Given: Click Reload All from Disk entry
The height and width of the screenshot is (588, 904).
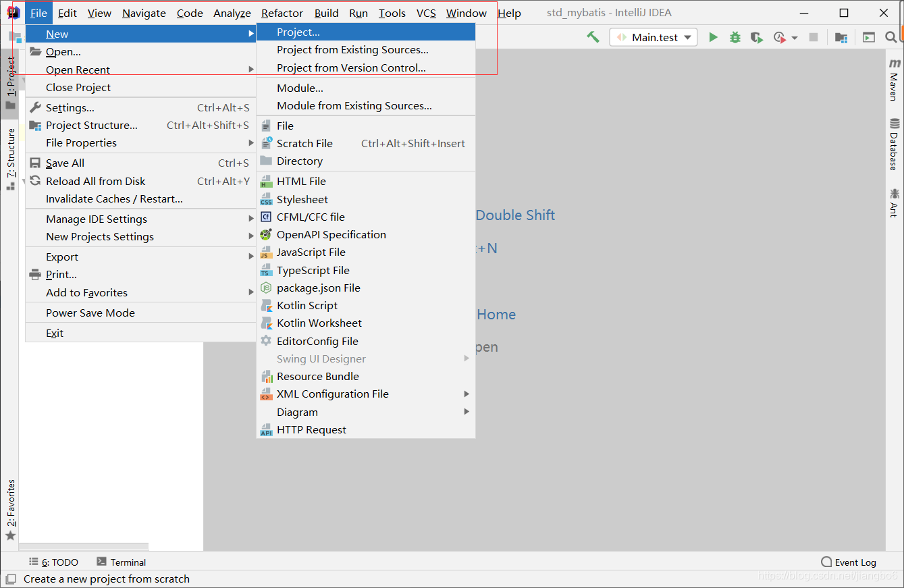Looking at the screenshot, I should pos(140,181).
